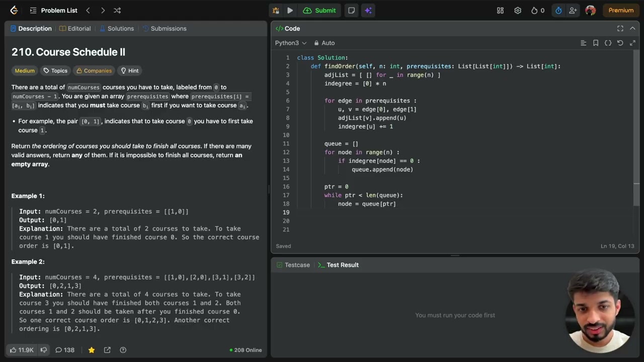Image resolution: width=644 pixels, height=362 pixels.
Task: Click the Ln 19, Col 13 status
Action: [x=618, y=246]
